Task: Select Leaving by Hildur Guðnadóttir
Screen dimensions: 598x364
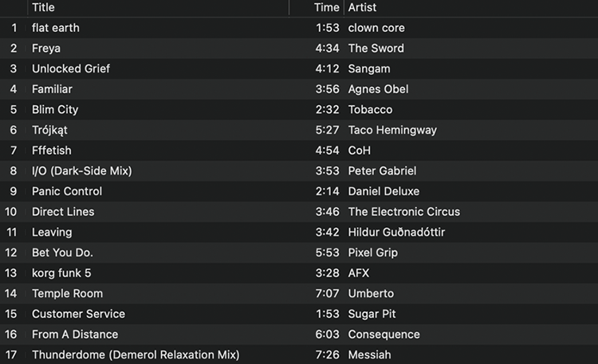Action: point(299,232)
